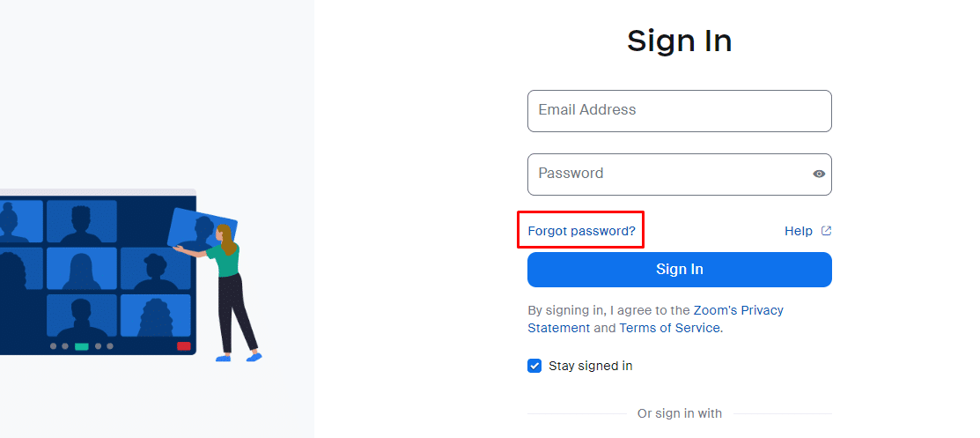This screenshot has width=980, height=438.
Task: Click the video tile held by the woman
Action: click(x=202, y=230)
